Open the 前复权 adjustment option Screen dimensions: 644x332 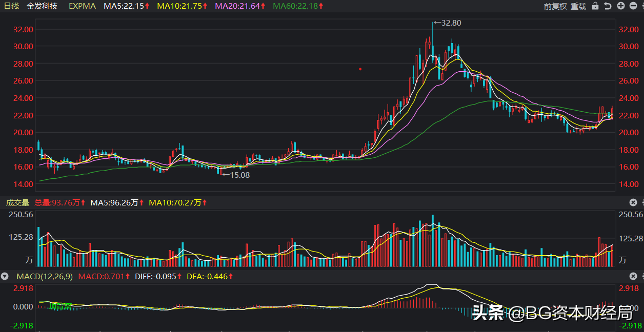[x=555, y=6]
